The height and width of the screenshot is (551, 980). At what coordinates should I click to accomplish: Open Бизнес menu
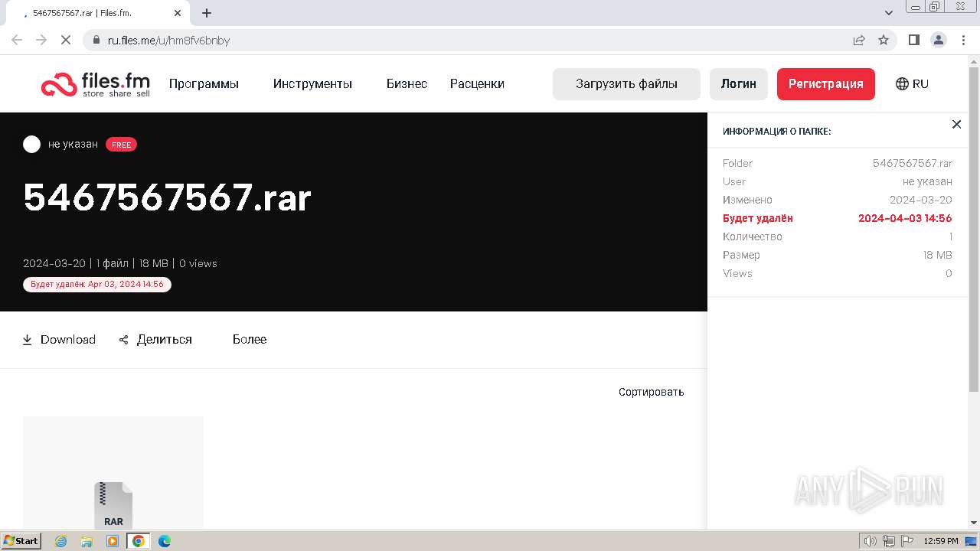[x=407, y=84]
